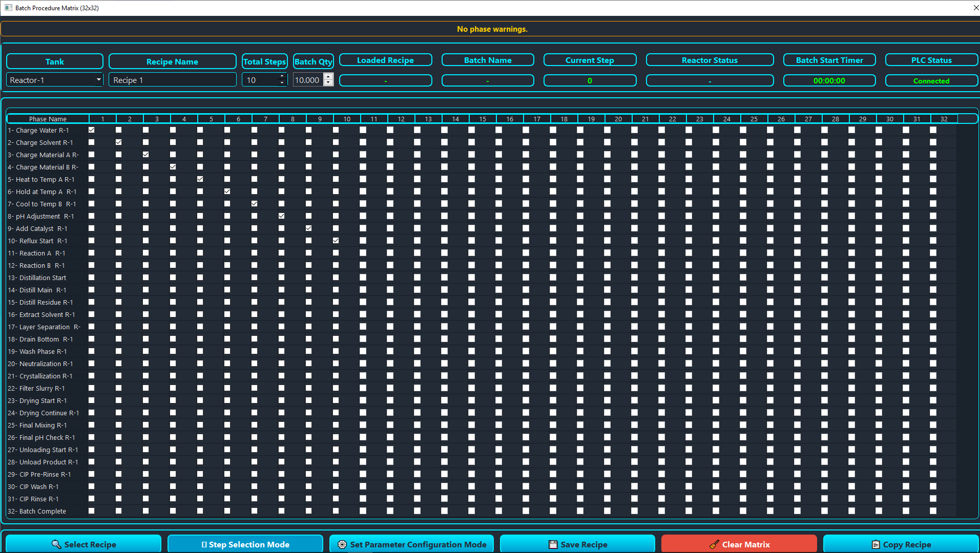Click the Phase Name column header
This screenshot has width=980, height=553.
point(48,119)
